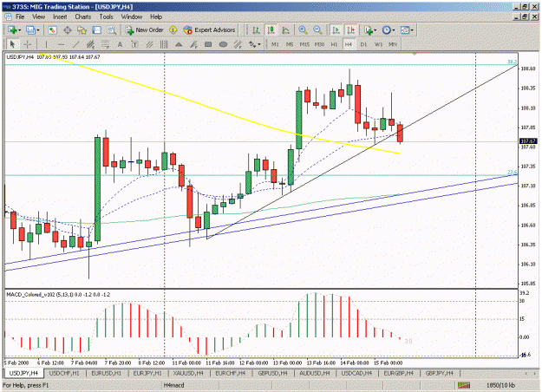Open the Navigator panel icon
Image resolution: width=542 pixels, height=392 pixels.
pyautogui.click(x=82, y=30)
